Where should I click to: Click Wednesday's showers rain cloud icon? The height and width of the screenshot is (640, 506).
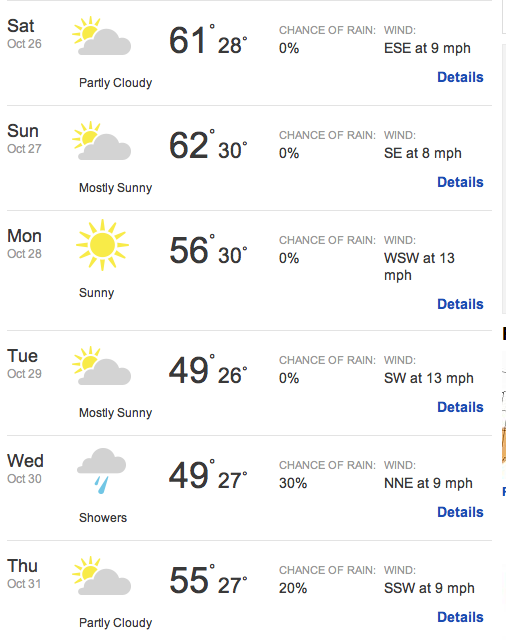click(x=102, y=471)
